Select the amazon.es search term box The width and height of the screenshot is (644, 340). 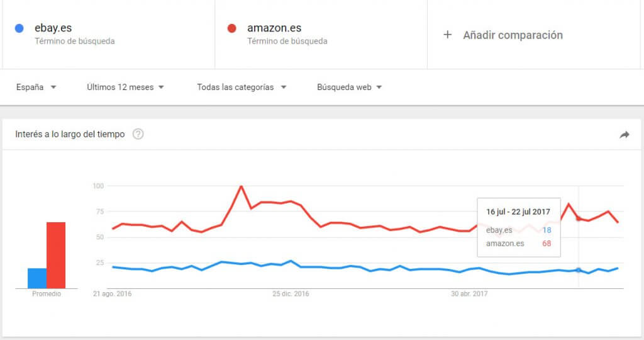point(321,34)
